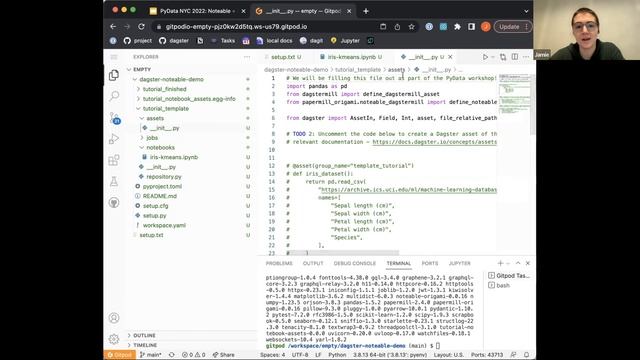Open the compare changes icon in editor toolbar
This screenshot has height=360, width=640.
coord(503,57)
